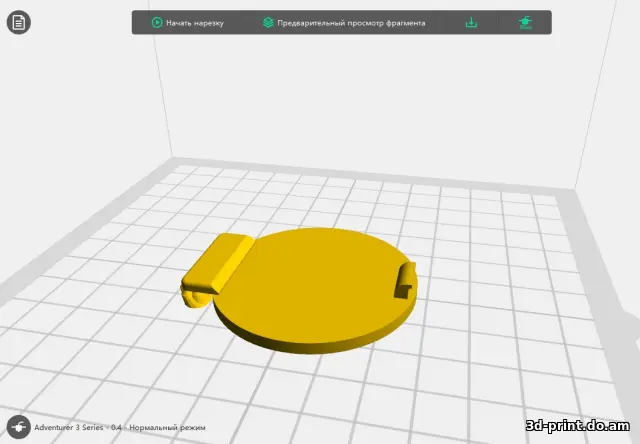Click the layers icon beside Предварительный просмотр
Screen dimensions: 640x444
click(268, 22)
